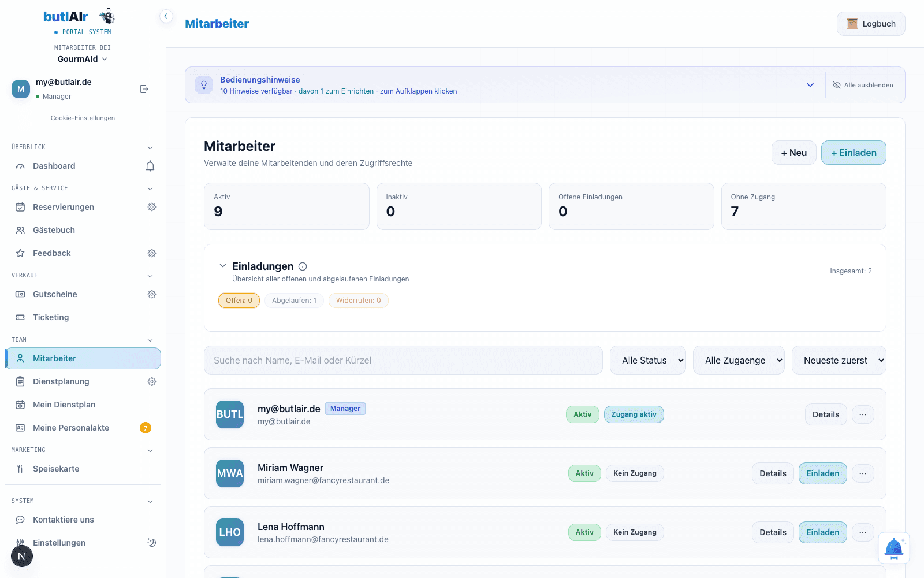Open more options for Miriam Wagner
The image size is (924, 578).
click(x=863, y=473)
